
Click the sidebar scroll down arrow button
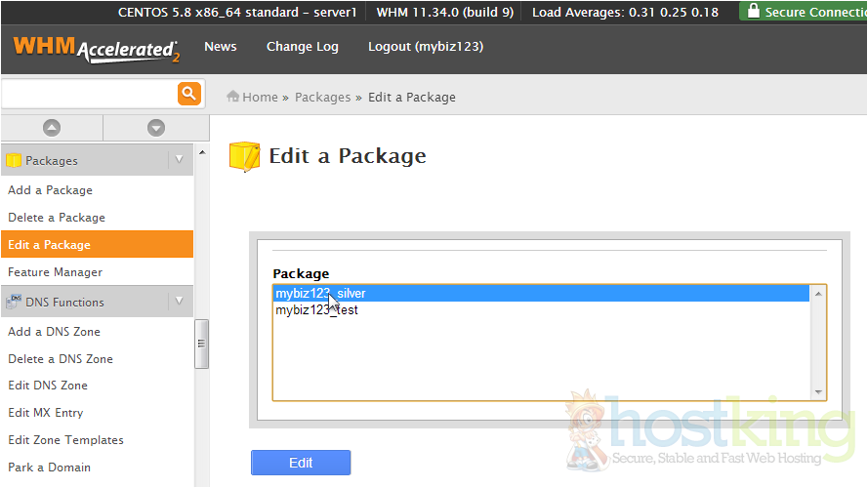tap(155, 128)
